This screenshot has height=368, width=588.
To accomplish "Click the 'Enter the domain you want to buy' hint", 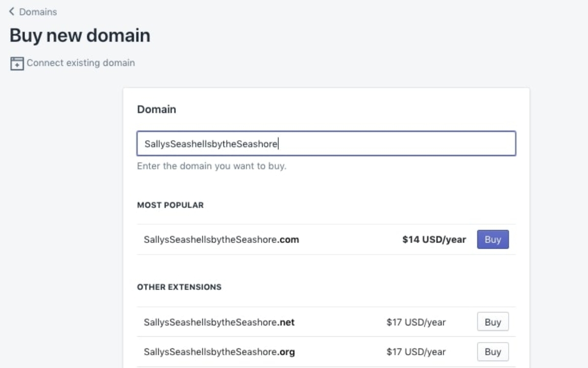I will click(x=212, y=166).
